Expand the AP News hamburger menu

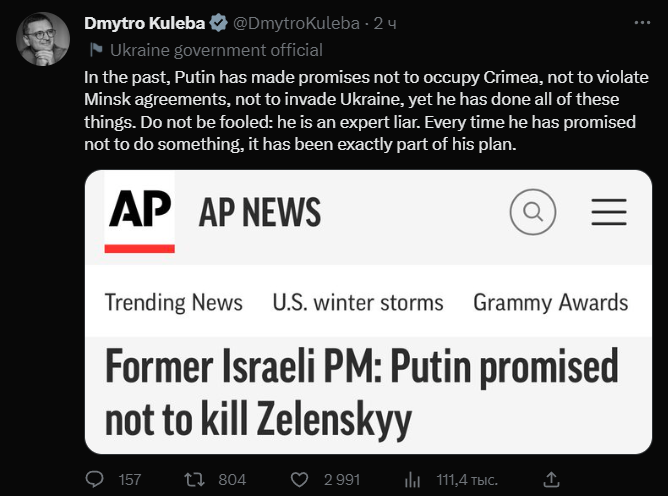[609, 212]
